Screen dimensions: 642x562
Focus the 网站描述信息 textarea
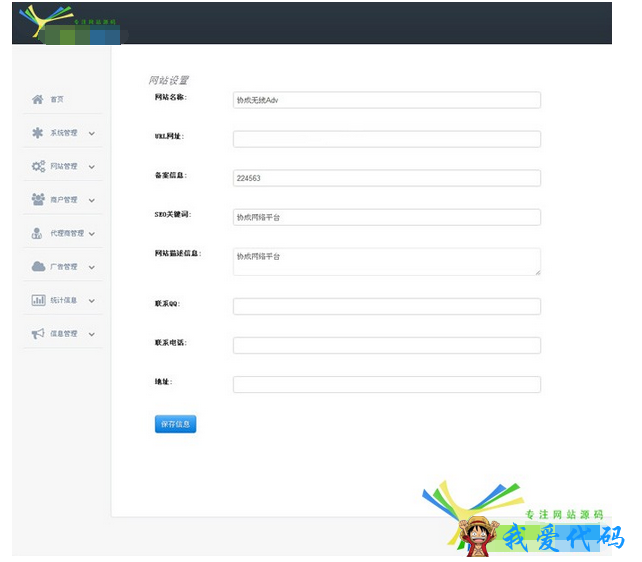pyautogui.click(x=387, y=261)
